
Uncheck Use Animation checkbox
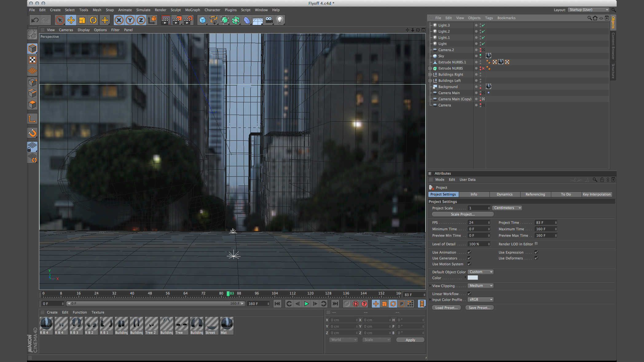click(469, 252)
